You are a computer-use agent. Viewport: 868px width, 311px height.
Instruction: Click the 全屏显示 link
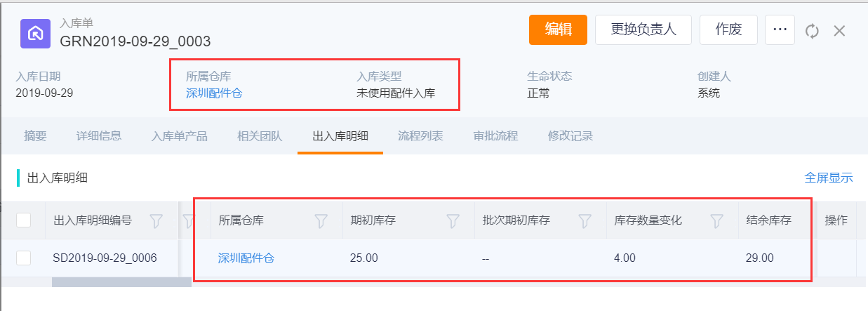(829, 178)
